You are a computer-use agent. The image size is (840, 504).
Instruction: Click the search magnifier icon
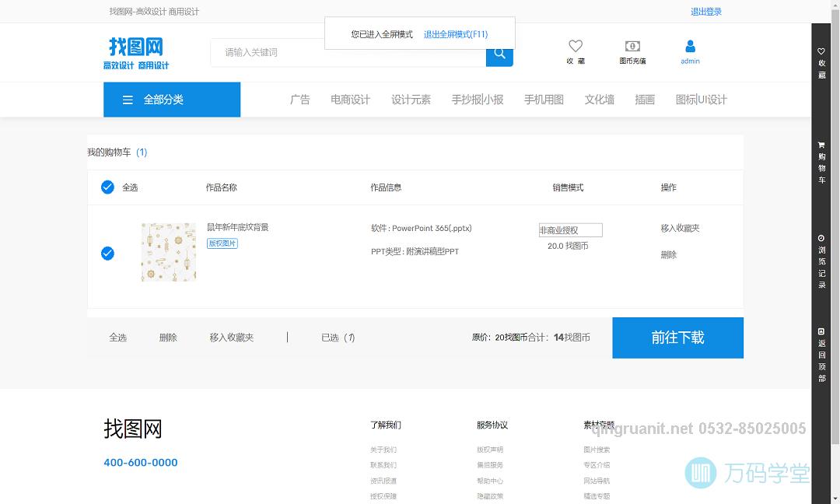point(499,53)
